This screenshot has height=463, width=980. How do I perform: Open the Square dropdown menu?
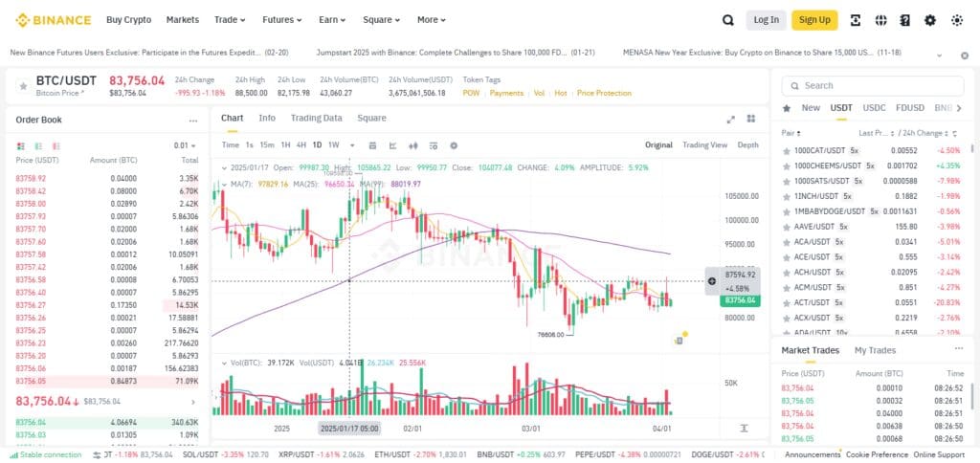pos(382,20)
